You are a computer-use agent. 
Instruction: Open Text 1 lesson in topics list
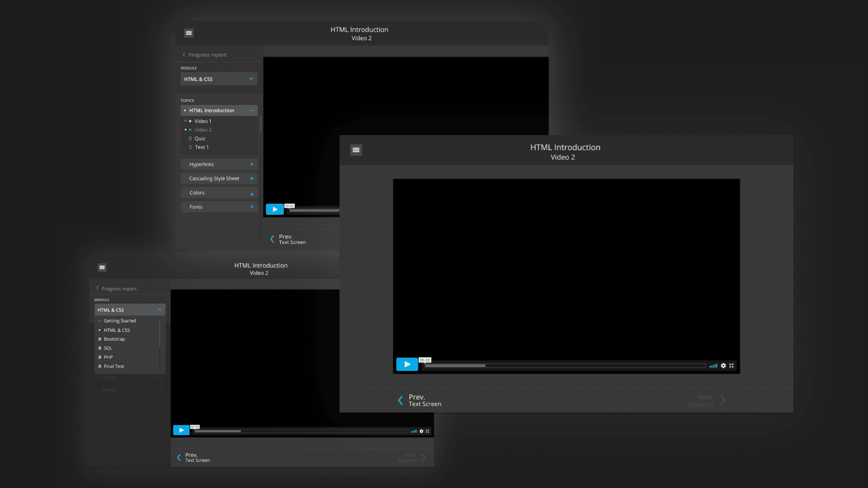[202, 147]
